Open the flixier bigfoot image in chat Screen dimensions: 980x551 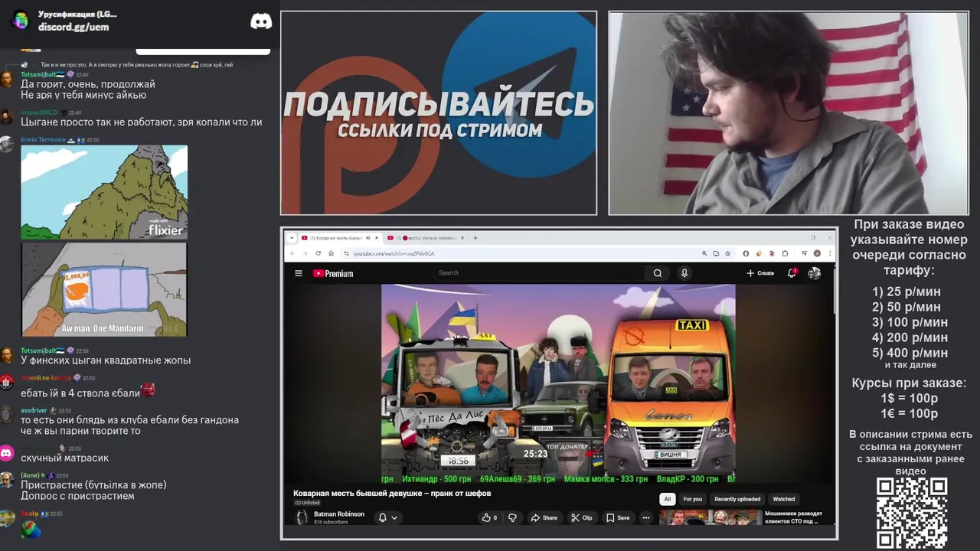[x=104, y=192]
